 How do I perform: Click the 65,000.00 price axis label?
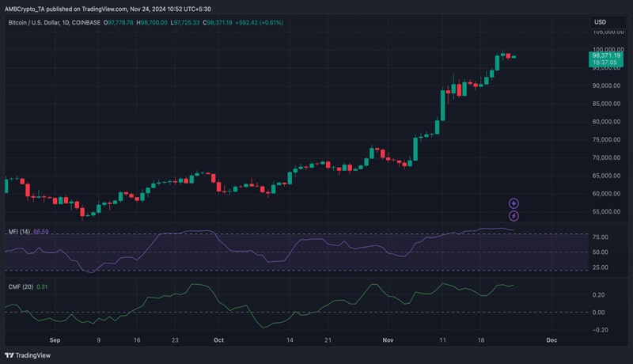coord(606,176)
